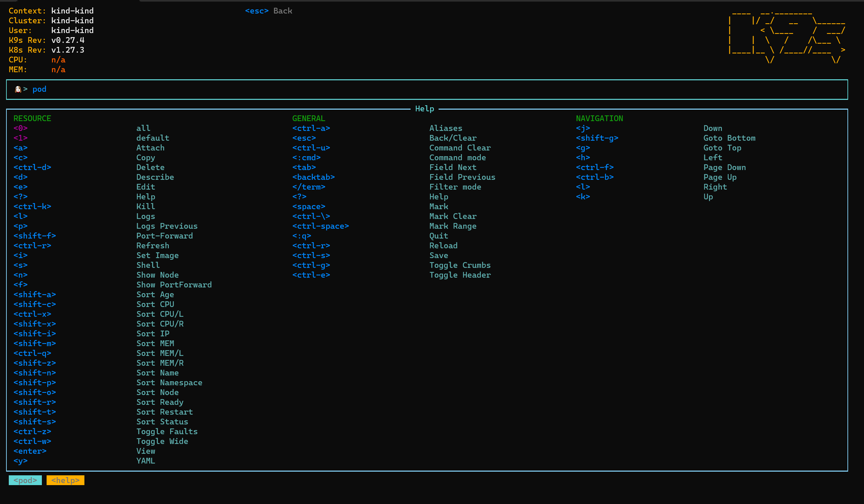
Task: Click the Toggle Header entry
Action: [x=460, y=275]
